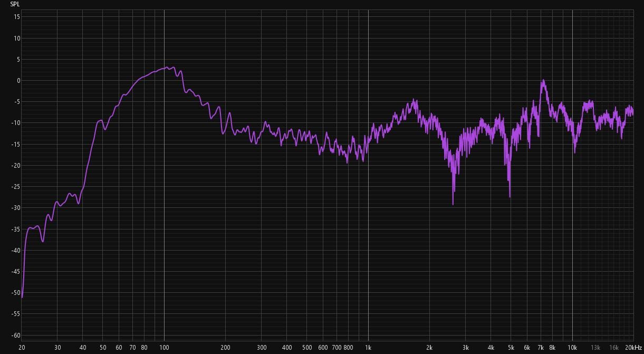Click the 100 Hz frequency axis label

tap(164, 348)
